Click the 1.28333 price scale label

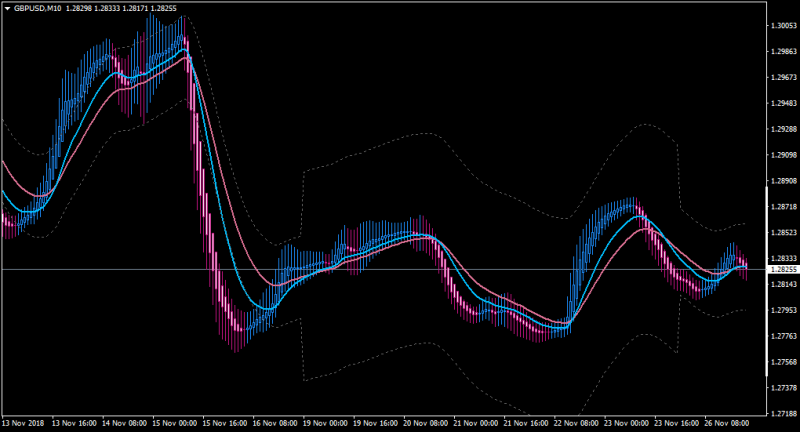[784, 259]
